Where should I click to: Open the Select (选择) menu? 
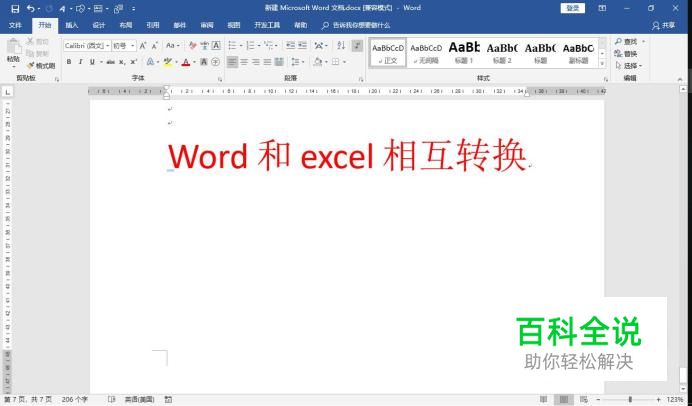(x=628, y=66)
